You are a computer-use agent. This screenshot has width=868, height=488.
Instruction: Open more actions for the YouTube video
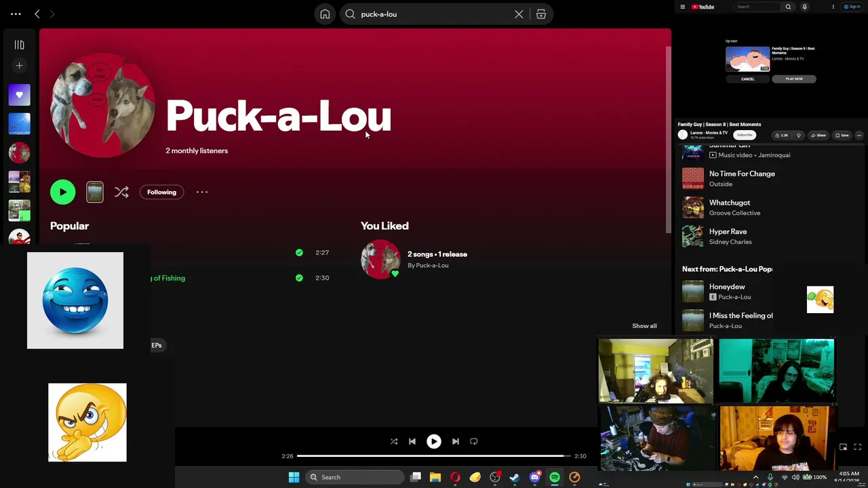pos(859,136)
